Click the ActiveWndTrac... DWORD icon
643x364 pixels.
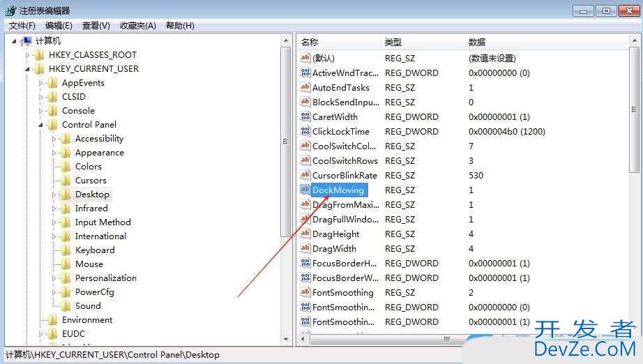tap(305, 73)
